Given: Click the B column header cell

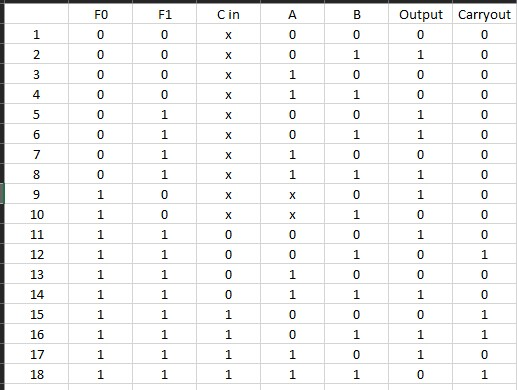Looking at the screenshot, I should click(356, 14).
